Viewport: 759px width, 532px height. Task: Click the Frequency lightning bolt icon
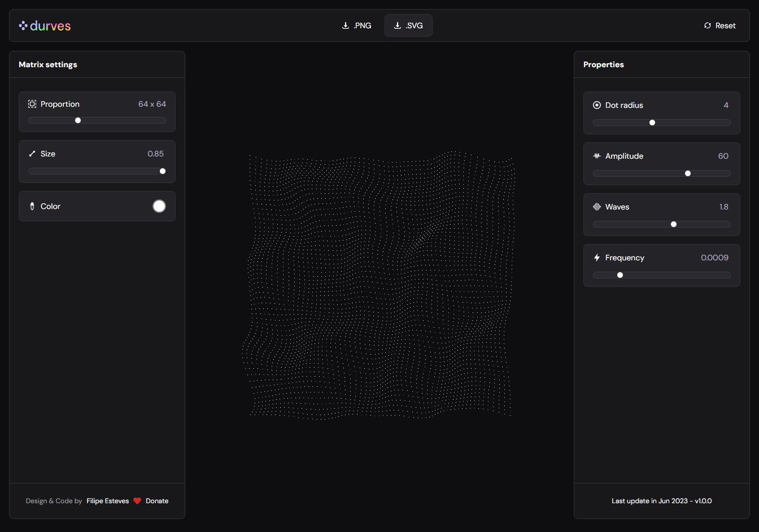coord(597,258)
